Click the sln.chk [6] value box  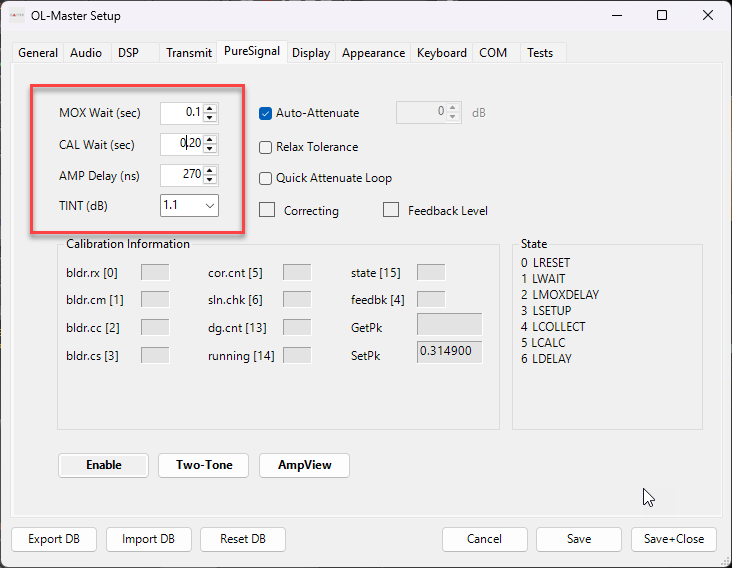pos(297,299)
